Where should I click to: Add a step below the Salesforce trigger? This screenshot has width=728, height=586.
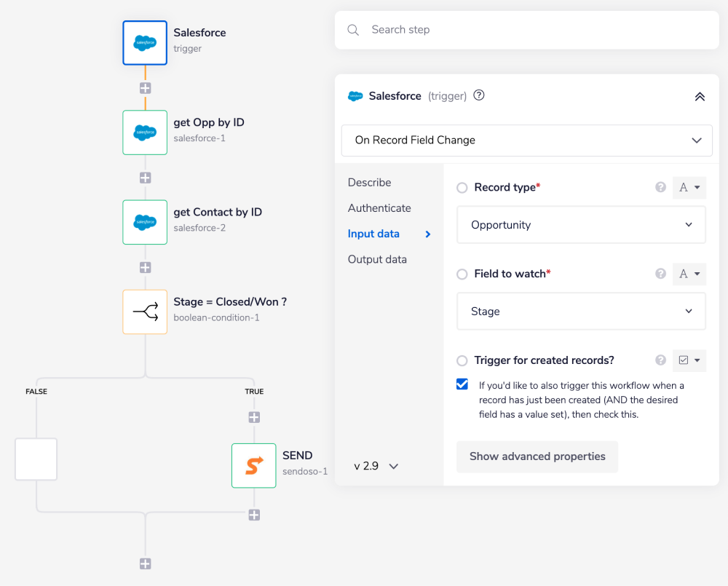(x=145, y=88)
